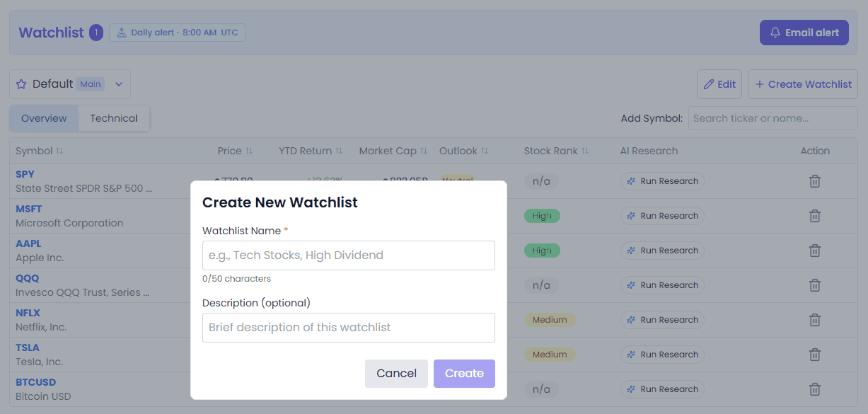Screen dimensions: 868x414
Task: Open the BTCUSD symbol link
Action: (x=36, y=382)
